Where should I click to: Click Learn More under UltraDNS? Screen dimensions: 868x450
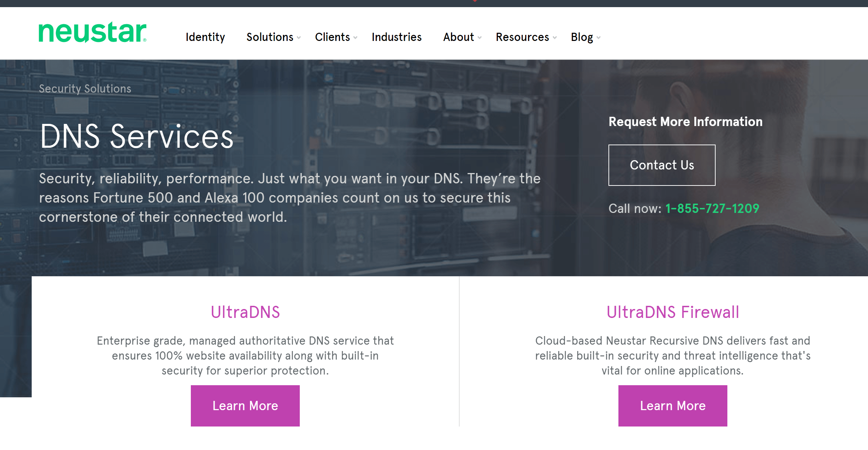[245, 406]
